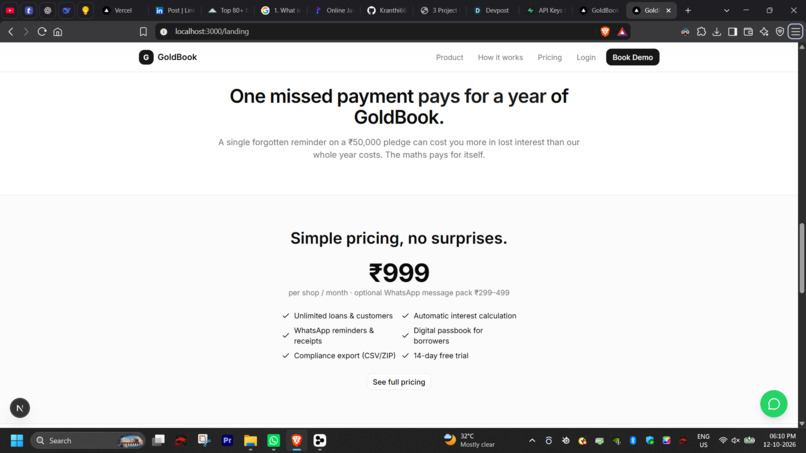806x453 pixels.
Task: Open the Brave downloads icon
Action: point(717,31)
